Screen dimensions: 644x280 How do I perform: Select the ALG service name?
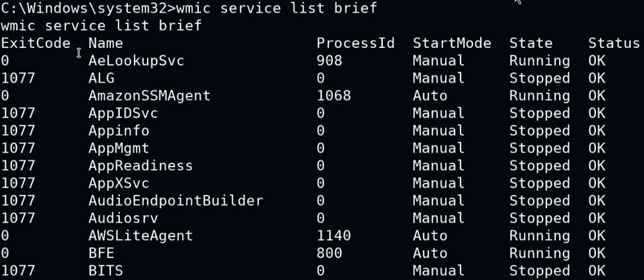[x=101, y=78]
